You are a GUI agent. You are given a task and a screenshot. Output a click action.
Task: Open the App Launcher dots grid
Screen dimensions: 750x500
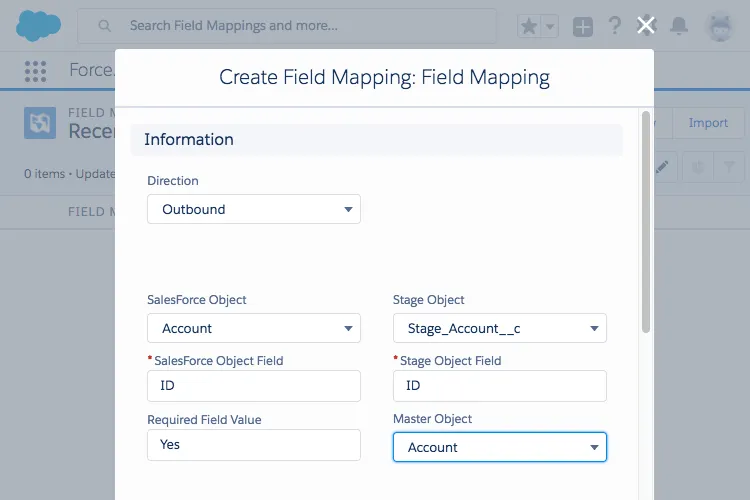35,71
